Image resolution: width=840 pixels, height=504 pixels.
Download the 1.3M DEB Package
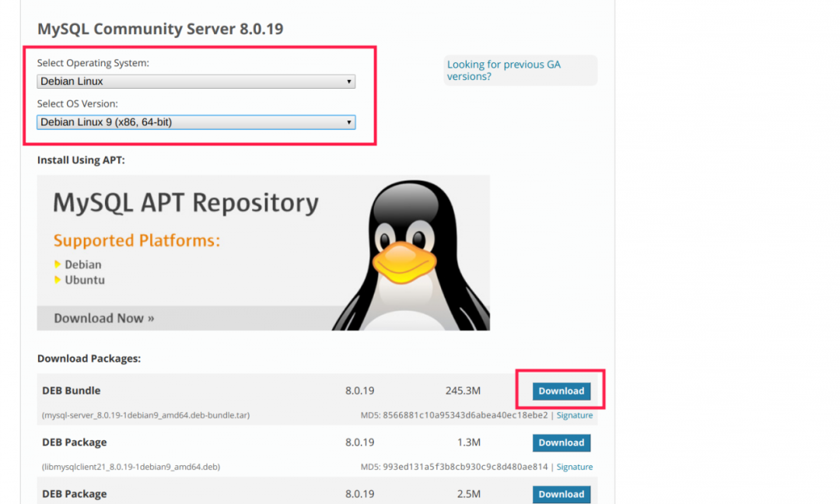pyautogui.click(x=562, y=443)
